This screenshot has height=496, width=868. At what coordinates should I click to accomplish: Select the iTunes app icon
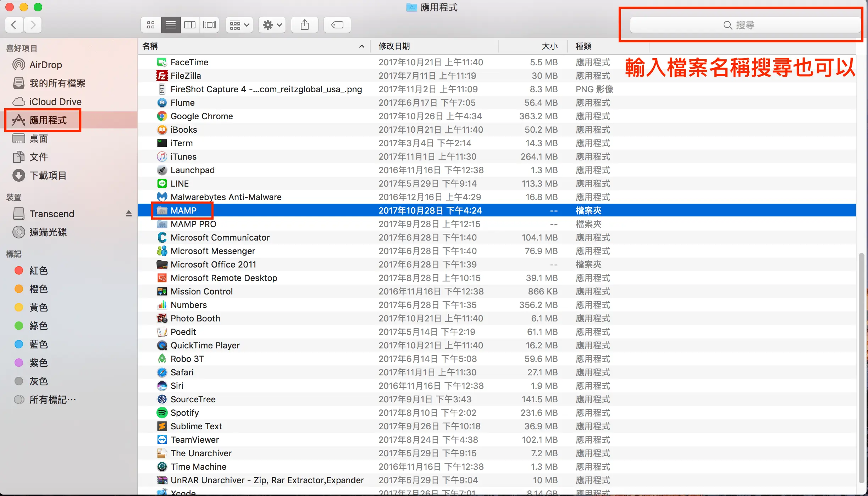pos(162,156)
